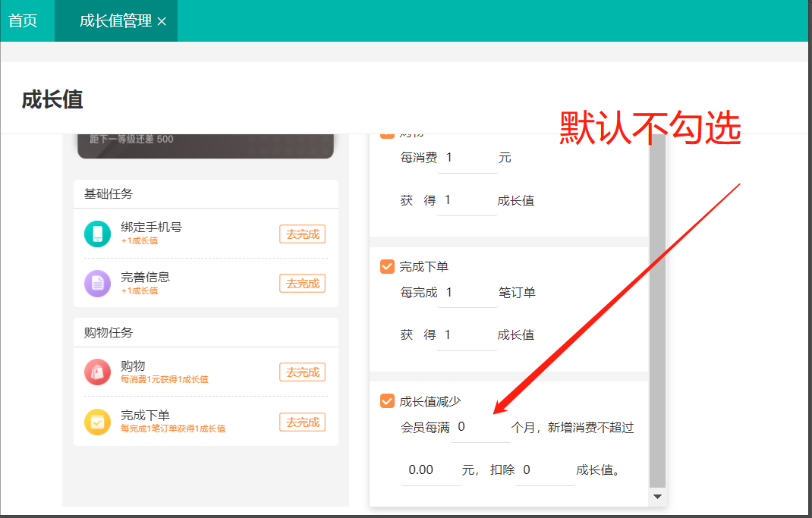Image resolution: width=812 pixels, height=518 pixels.
Task: Click 去完成 button for 完善信息
Action: coord(302,284)
